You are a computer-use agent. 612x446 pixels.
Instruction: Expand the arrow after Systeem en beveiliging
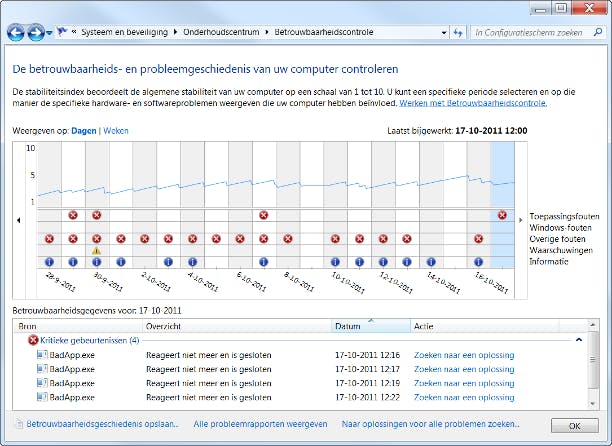click(x=175, y=32)
